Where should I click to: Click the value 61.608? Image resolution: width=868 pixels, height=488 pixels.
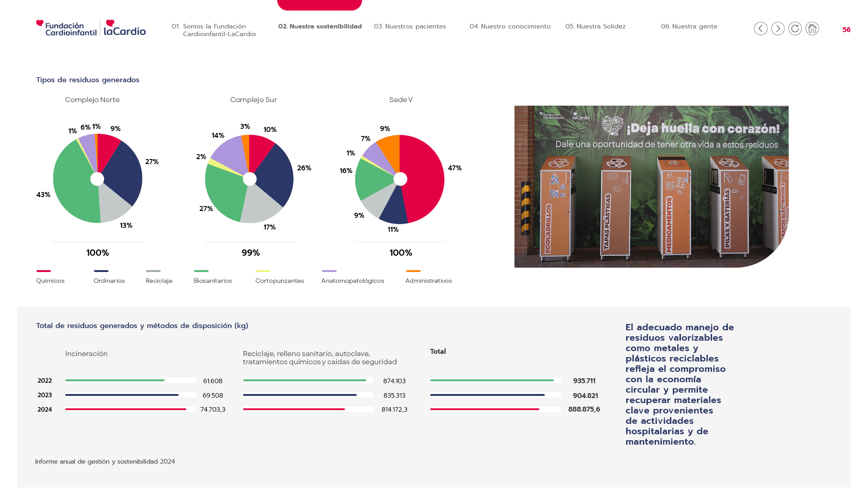click(x=213, y=381)
